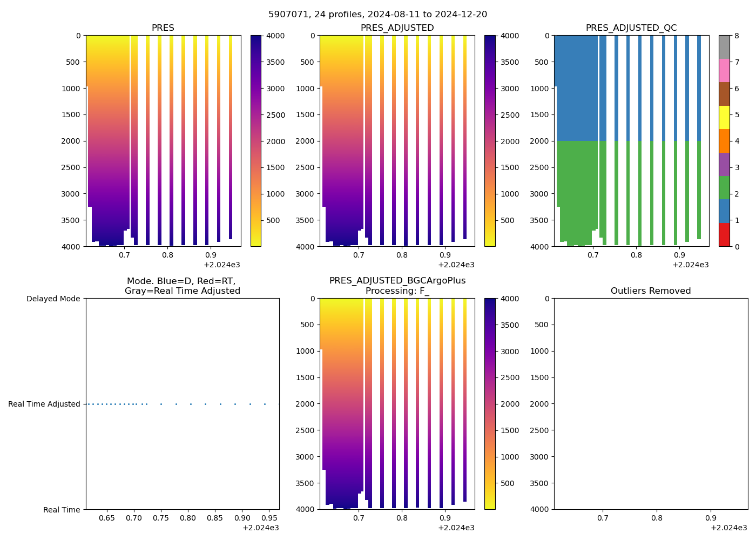The image size is (756, 540).
Task: Select the Real Time axis label
Action: pyautogui.click(x=62, y=510)
